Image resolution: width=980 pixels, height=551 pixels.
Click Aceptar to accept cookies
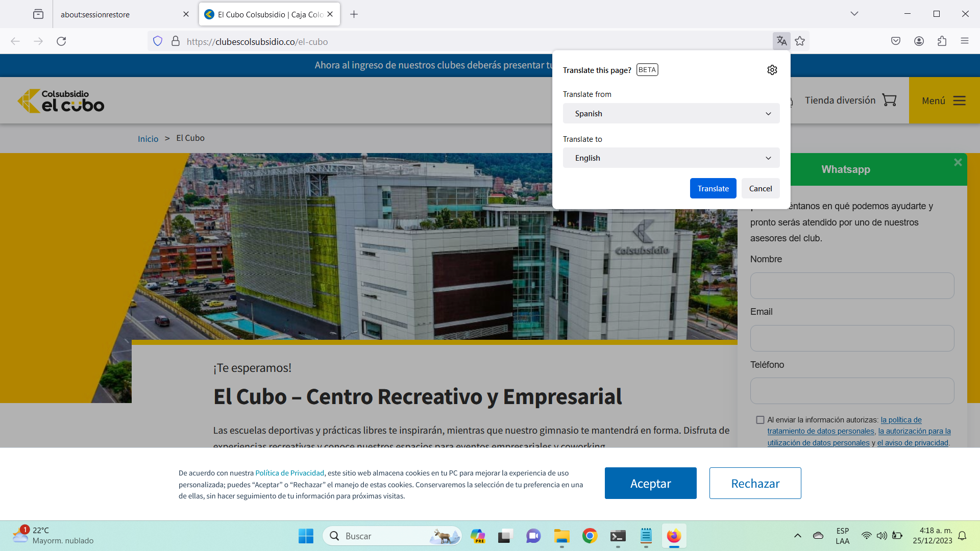pos(650,483)
